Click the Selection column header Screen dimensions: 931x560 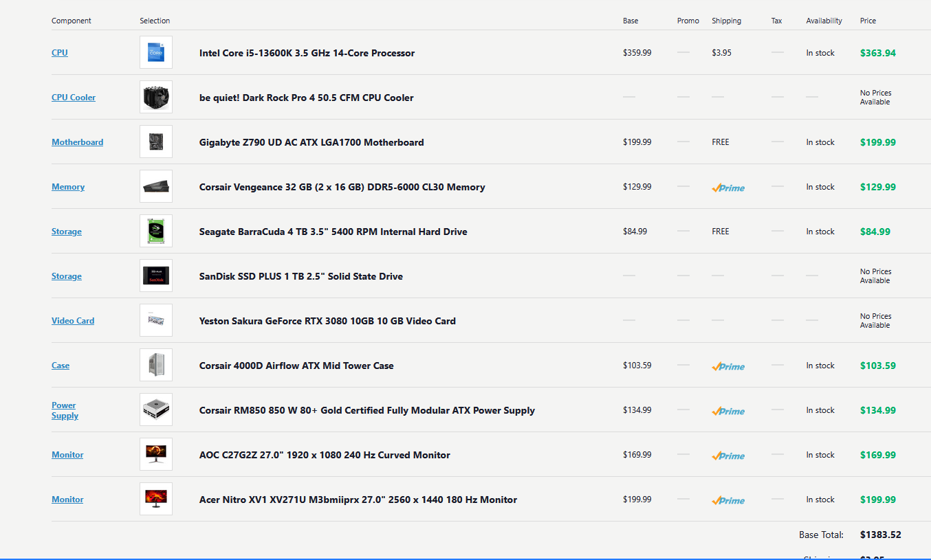pyautogui.click(x=155, y=21)
